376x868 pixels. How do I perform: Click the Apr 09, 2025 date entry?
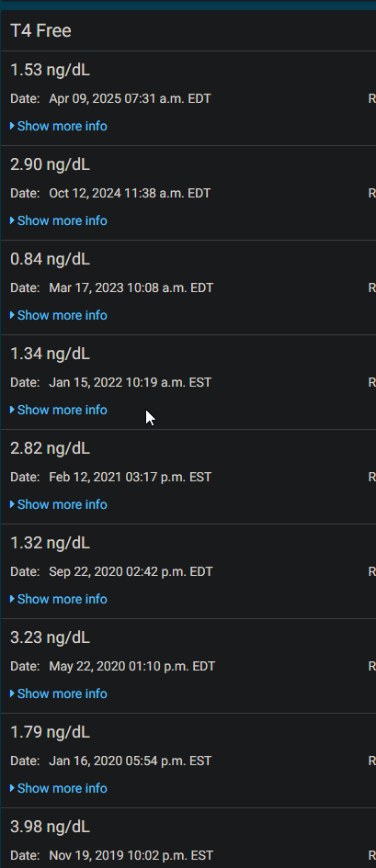coord(130,99)
